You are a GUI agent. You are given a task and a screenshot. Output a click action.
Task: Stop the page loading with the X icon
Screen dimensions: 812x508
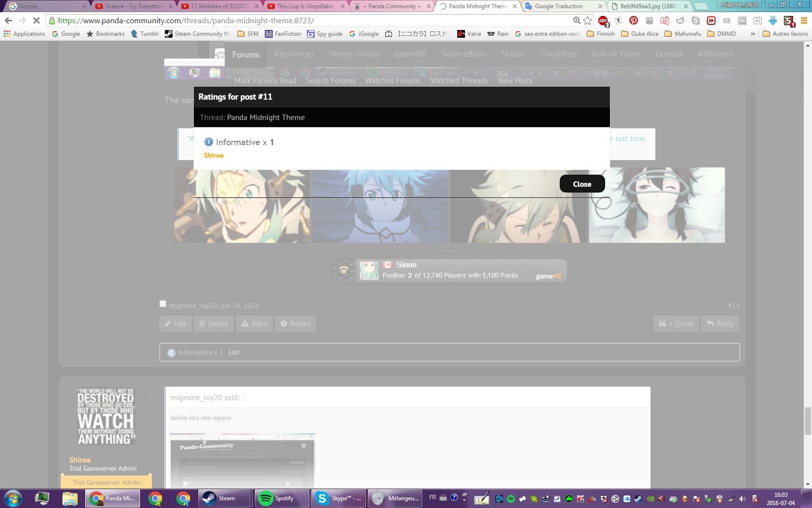click(x=36, y=20)
